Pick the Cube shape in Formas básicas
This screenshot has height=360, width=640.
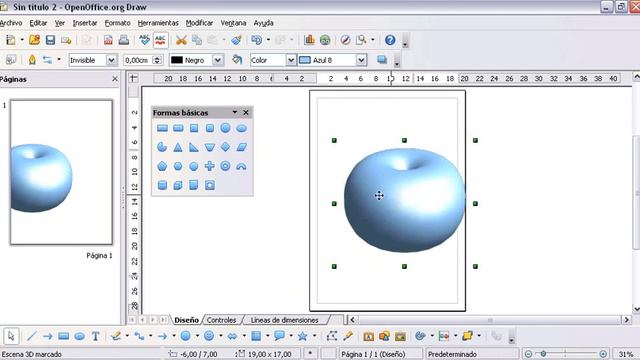[x=178, y=185]
